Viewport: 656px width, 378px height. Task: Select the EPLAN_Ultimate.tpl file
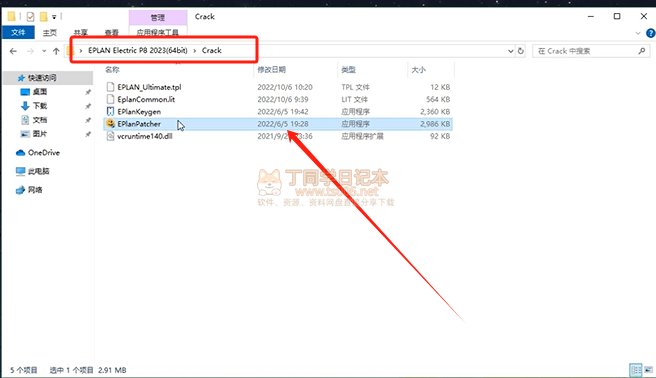click(149, 87)
